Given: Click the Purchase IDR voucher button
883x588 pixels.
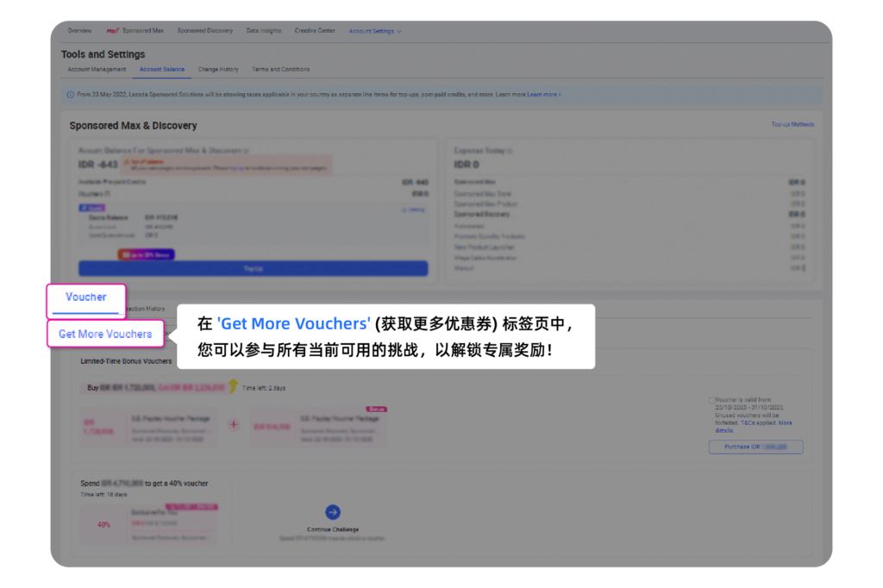Looking at the screenshot, I should (x=755, y=447).
